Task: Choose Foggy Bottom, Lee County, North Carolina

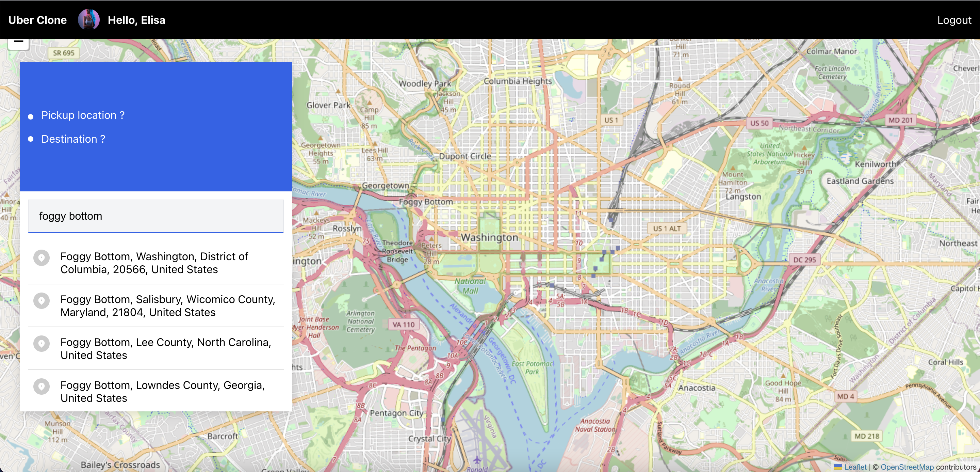Action: 165,349
